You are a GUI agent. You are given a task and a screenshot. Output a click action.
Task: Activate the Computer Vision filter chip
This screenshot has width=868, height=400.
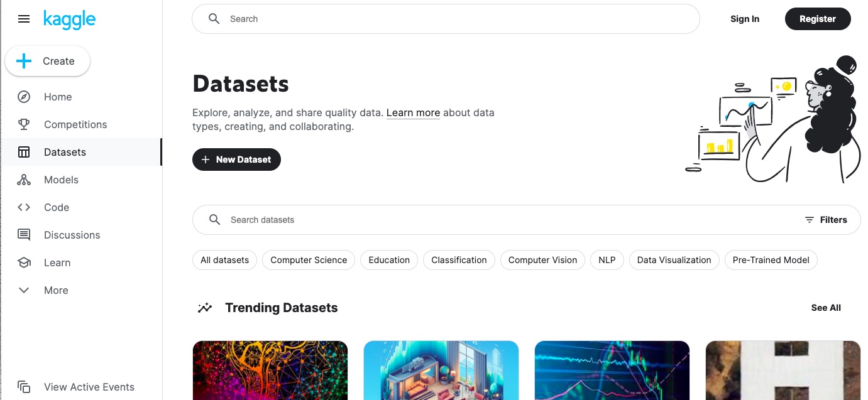pyautogui.click(x=542, y=259)
